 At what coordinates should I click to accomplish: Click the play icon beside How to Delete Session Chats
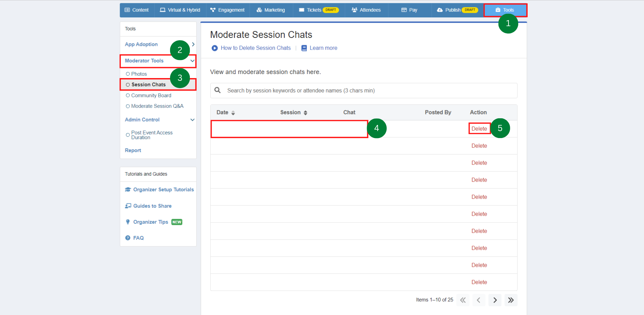[x=215, y=48]
